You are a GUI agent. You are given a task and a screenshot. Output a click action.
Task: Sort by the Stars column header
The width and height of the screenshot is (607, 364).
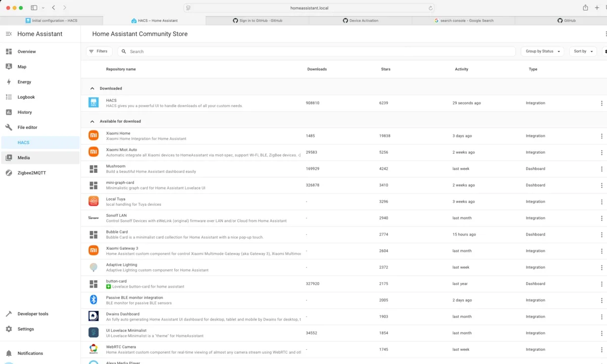[385, 69]
